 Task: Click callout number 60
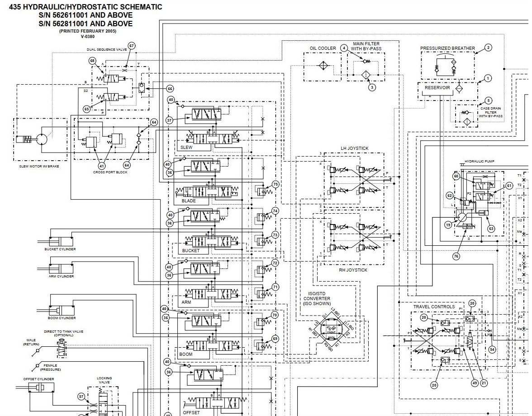(456, 176)
